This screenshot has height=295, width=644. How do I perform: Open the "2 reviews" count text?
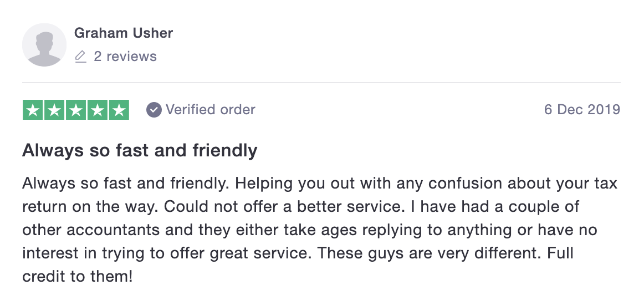[x=125, y=57]
